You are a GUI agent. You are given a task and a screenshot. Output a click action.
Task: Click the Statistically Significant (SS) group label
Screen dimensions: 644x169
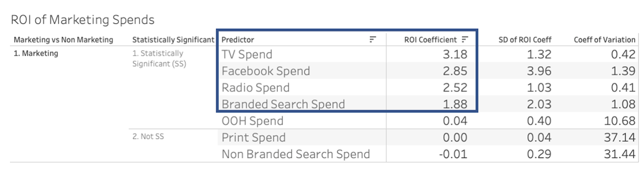(159, 58)
